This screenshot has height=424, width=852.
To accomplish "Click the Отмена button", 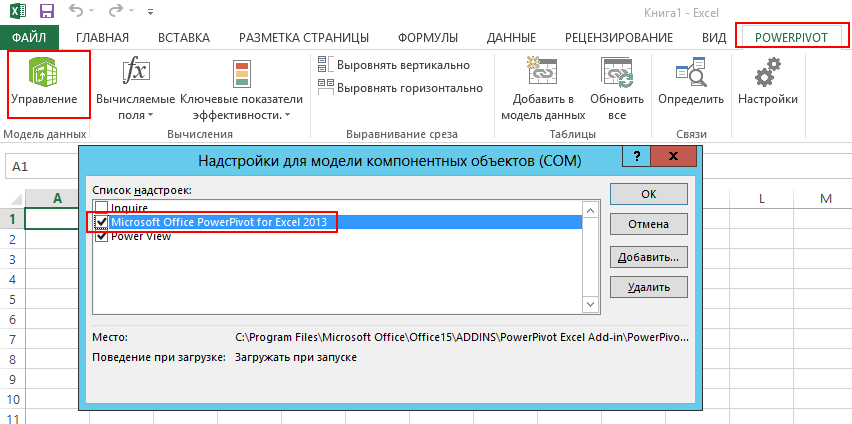I will (649, 224).
